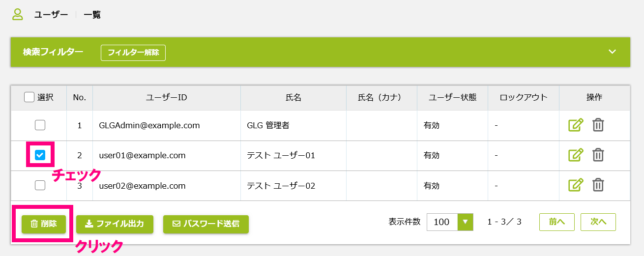The height and width of the screenshot is (256, 644).
Task: Open edit icon for user01@example.com
Action: [576, 155]
